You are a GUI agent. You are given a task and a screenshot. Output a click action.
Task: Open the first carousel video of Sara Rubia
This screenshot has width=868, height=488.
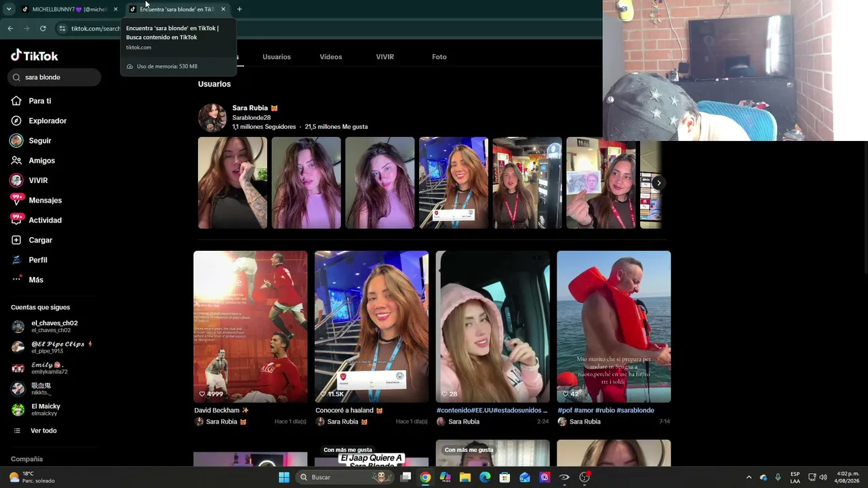233,183
